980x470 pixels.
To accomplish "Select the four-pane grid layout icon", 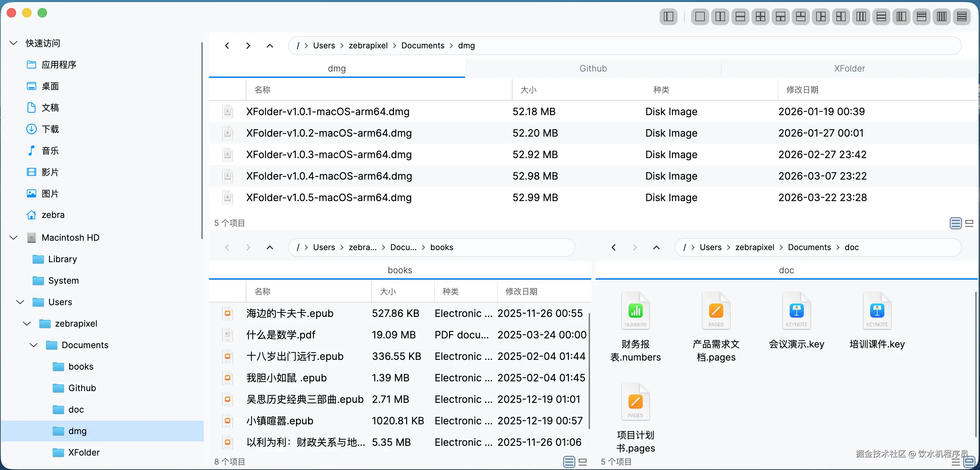I will [760, 17].
